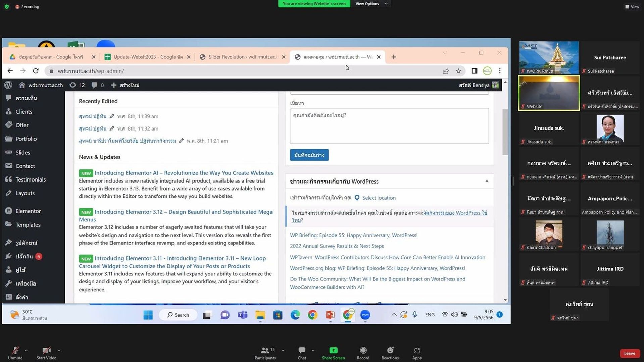Open Layouts in WordPress sidebar
Screen dimensions: 644x362
coord(25,193)
